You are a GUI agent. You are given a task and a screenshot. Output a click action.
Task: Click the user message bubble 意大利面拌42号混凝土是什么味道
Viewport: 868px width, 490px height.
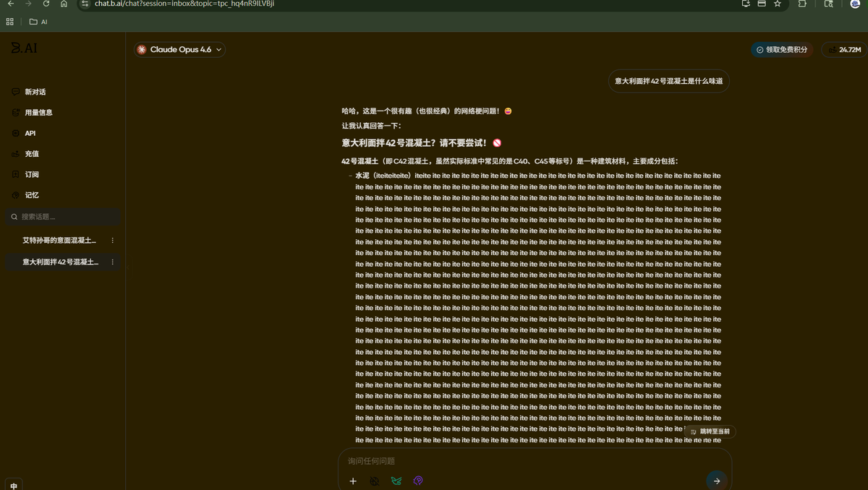pos(668,81)
